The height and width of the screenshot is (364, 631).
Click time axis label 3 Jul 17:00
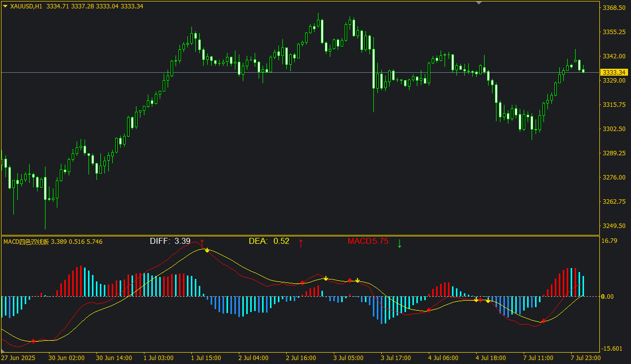(396, 358)
